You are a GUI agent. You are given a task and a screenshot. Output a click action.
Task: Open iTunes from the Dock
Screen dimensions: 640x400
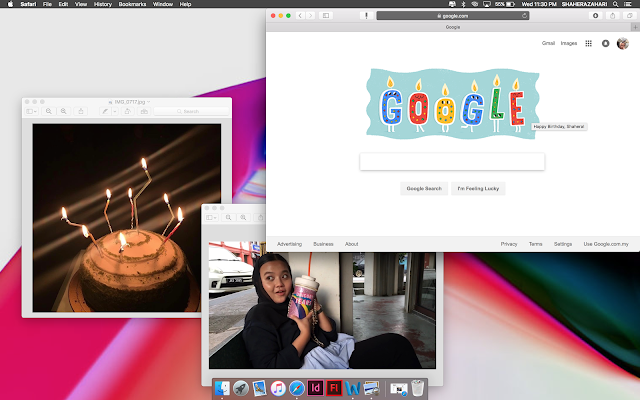pyautogui.click(x=278, y=388)
